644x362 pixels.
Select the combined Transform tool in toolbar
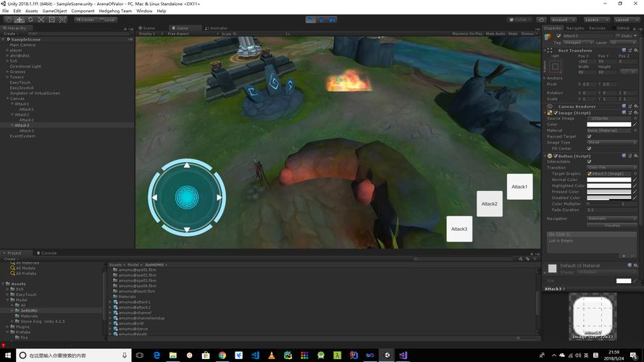[63, 20]
